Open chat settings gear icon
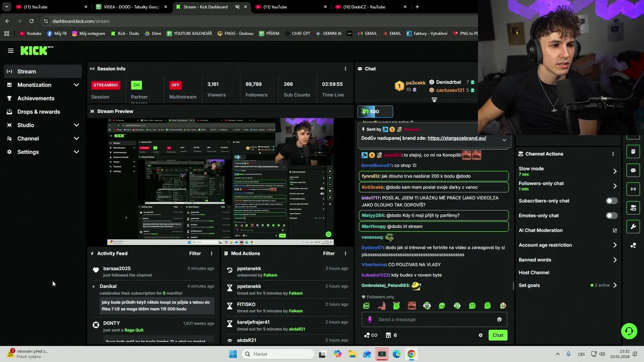Screen dimensions: 644x362 click(x=480, y=335)
